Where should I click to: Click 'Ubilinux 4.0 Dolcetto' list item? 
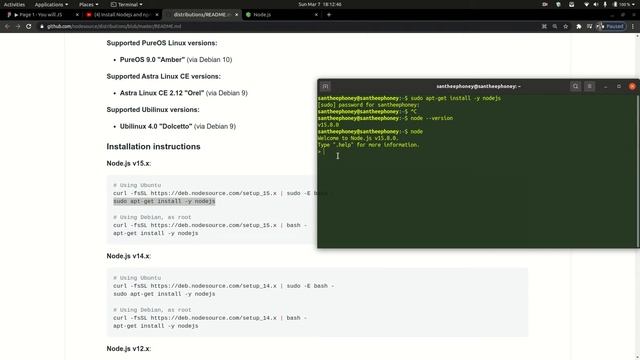(x=178, y=127)
